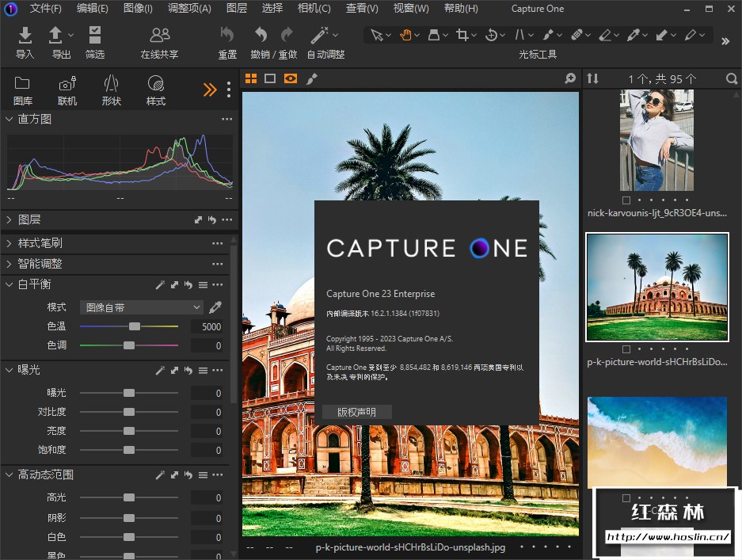Open the 样式 styles tool tab
Image resolution: width=742 pixels, height=560 pixels.
pyautogui.click(x=156, y=84)
